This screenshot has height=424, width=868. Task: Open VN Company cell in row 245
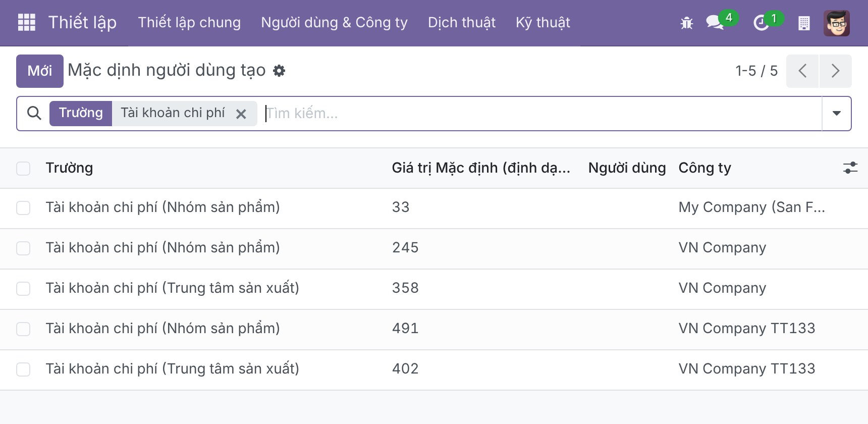coord(722,248)
